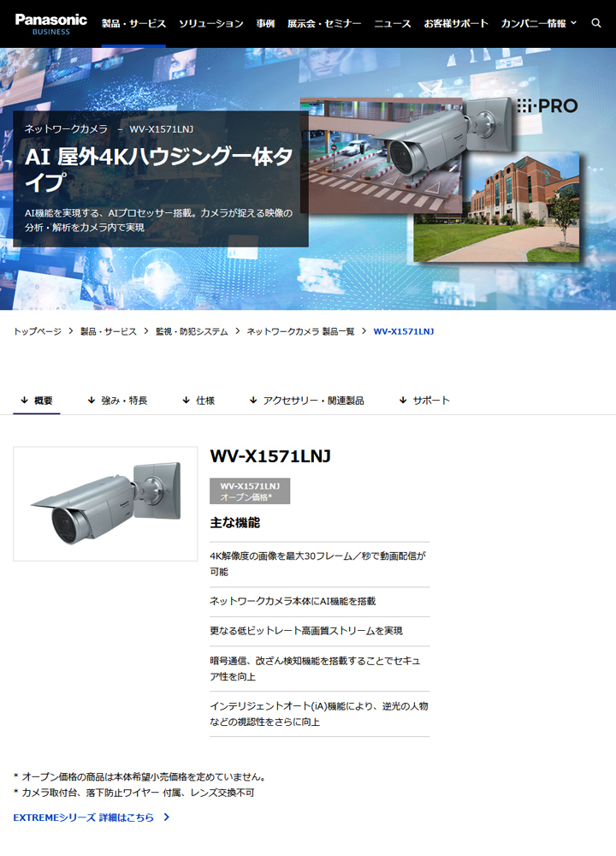Jump to 概要 section tab
Viewport: 616px width, 856px height.
click(37, 401)
